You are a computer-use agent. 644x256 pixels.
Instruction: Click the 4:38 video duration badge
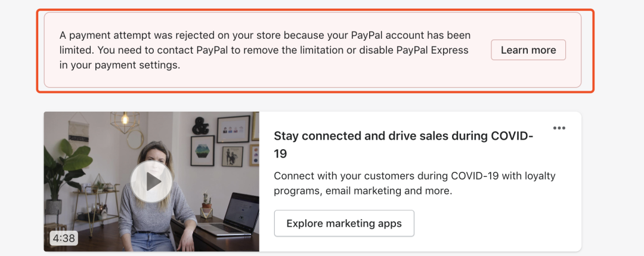[64, 238]
